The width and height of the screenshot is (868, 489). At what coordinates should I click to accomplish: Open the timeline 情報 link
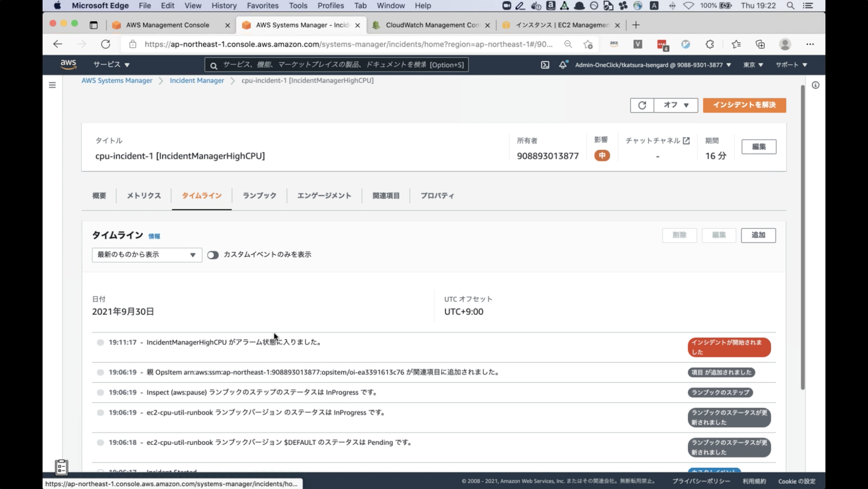point(154,236)
